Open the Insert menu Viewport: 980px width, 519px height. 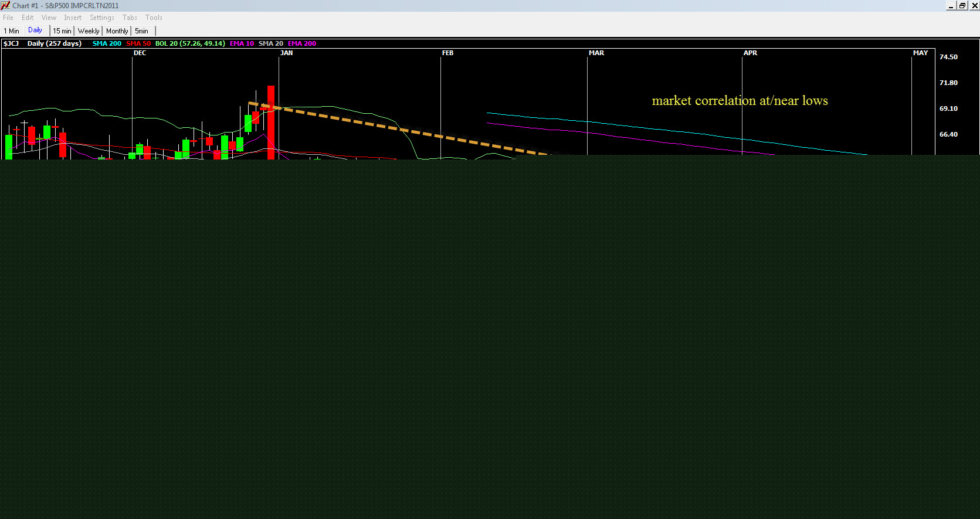[x=73, y=18]
